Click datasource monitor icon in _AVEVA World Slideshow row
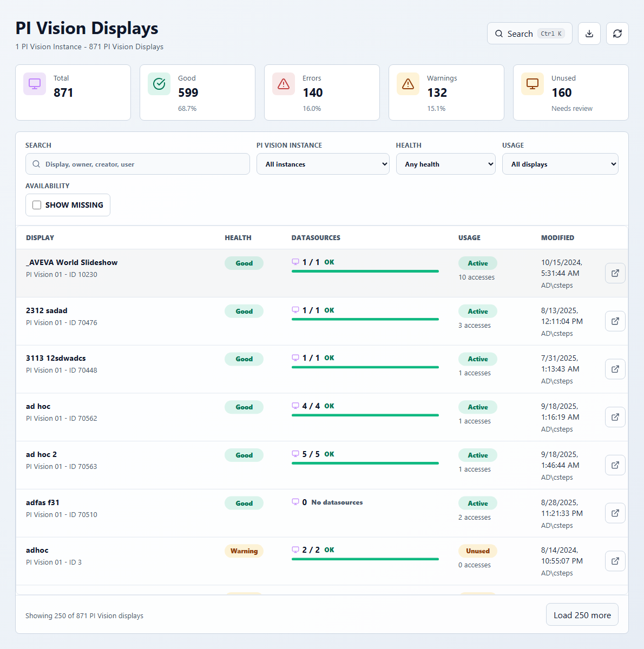 (x=295, y=262)
